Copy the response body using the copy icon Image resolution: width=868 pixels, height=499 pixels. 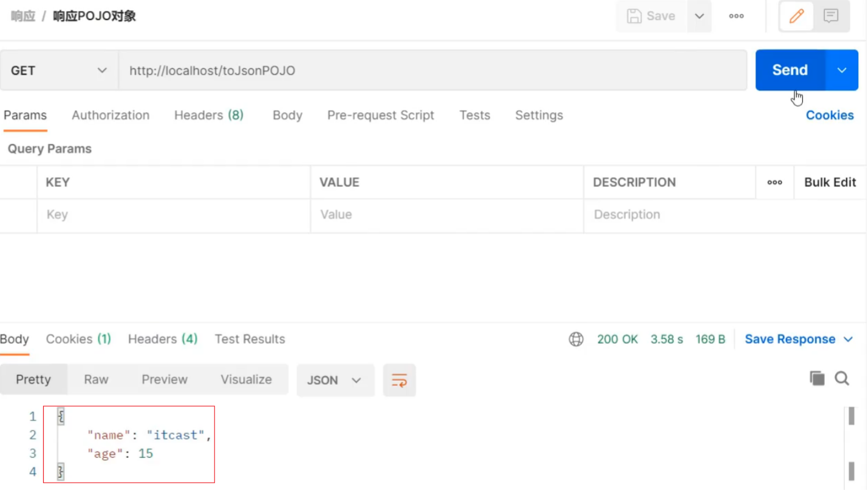click(817, 378)
